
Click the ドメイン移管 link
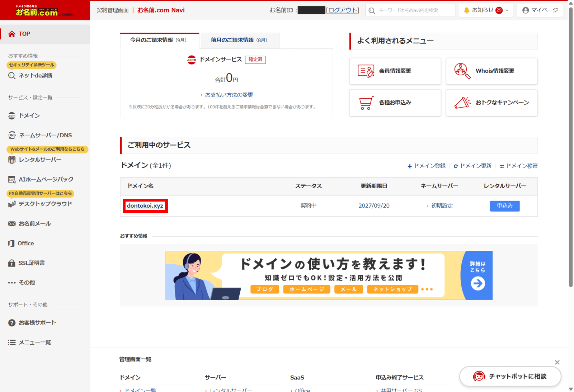point(519,166)
